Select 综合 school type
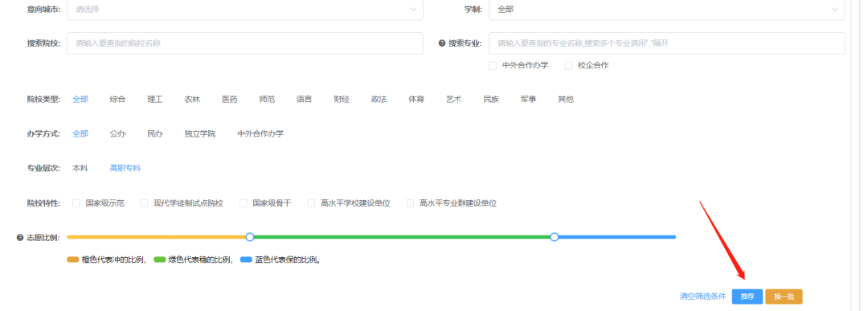 click(117, 99)
